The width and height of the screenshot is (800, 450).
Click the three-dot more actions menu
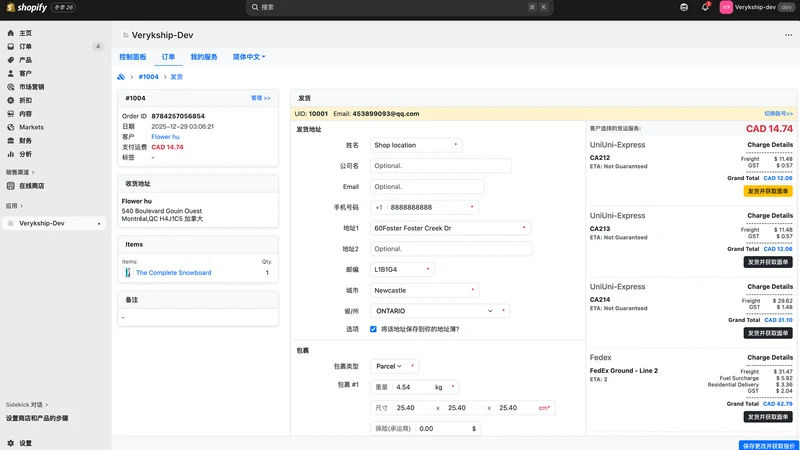point(788,35)
